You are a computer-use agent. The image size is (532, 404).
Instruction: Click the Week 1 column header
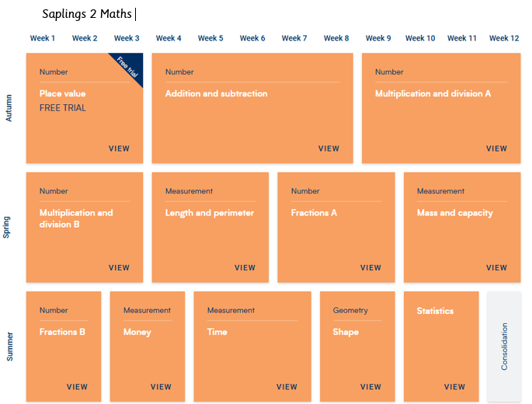tap(43, 38)
